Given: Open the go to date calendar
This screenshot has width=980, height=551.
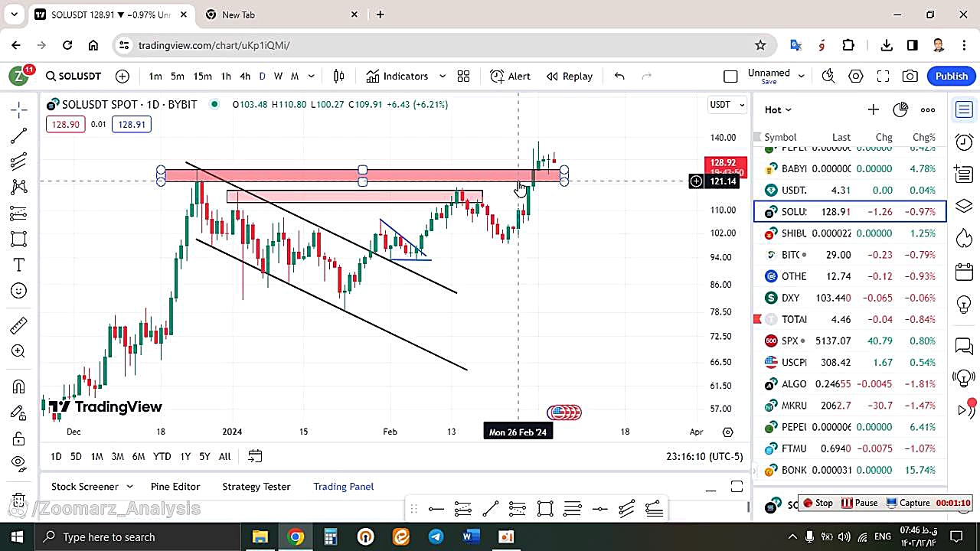Looking at the screenshot, I should 255,456.
